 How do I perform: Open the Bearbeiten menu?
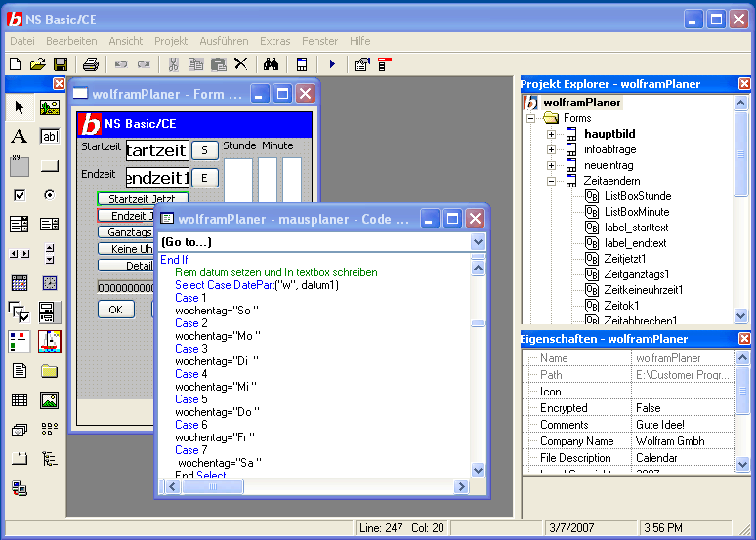point(71,41)
